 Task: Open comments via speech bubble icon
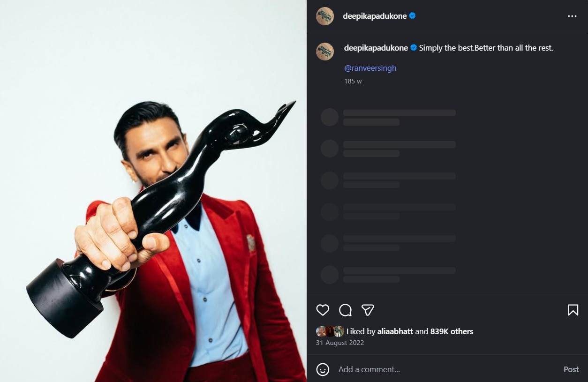pos(345,310)
